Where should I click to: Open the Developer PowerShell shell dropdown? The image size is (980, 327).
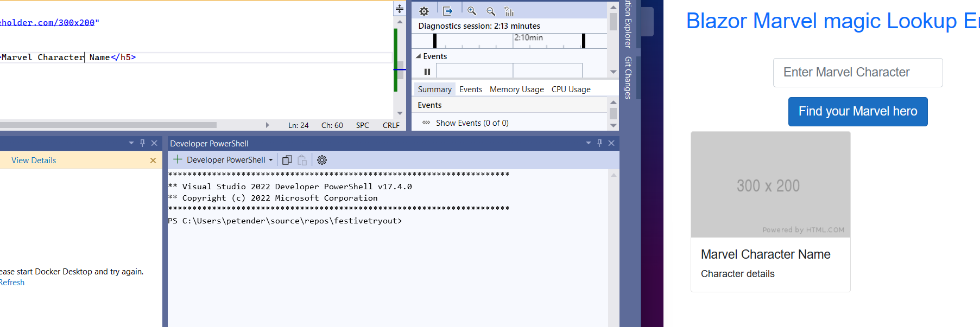tap(270, 160)
